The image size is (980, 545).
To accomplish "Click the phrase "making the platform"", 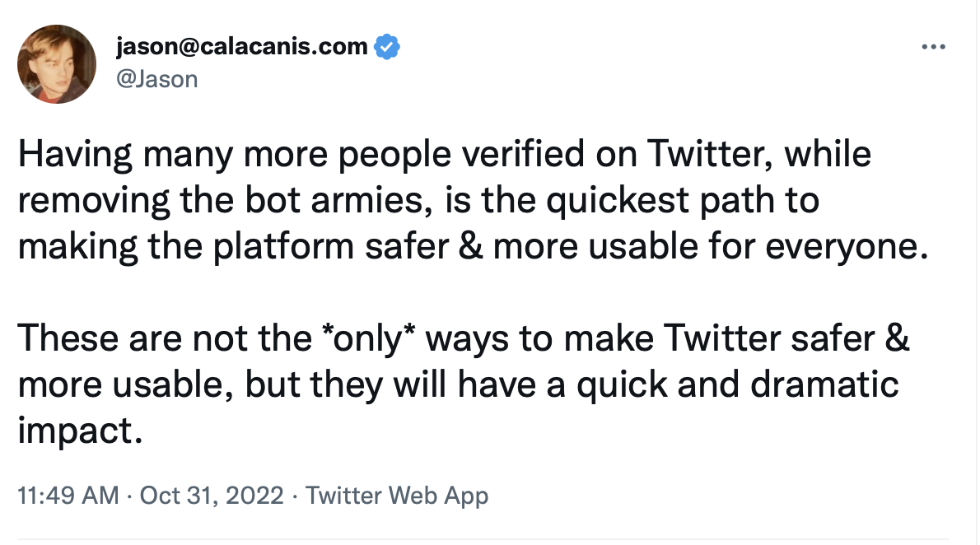I will pyautogui.click(x=174, y=248).
